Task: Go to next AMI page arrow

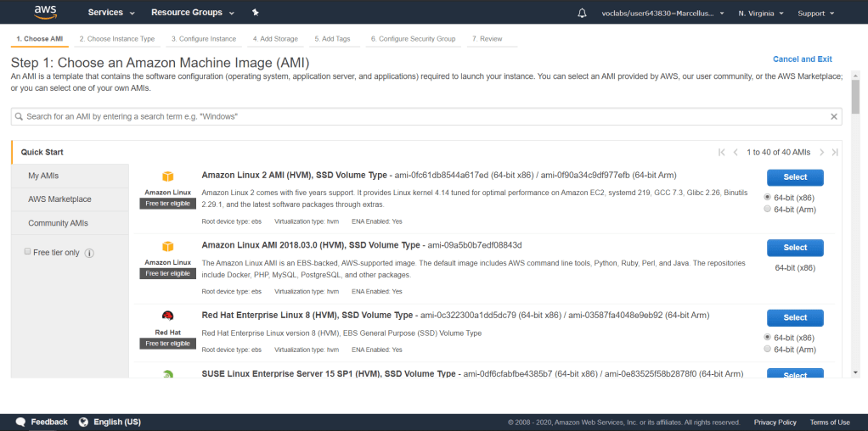Action: click(821, 153)
